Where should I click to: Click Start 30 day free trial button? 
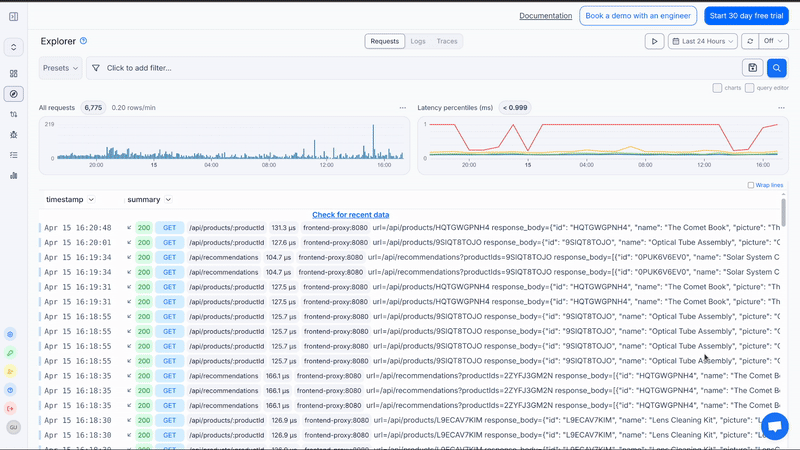[x=745, y=16]
